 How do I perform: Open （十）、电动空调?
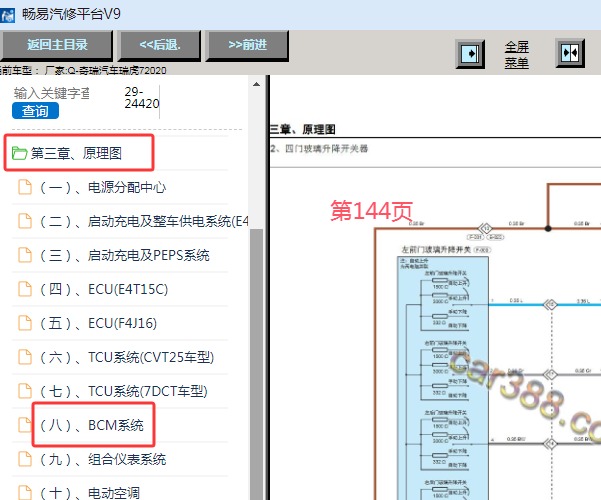(89, 493)
